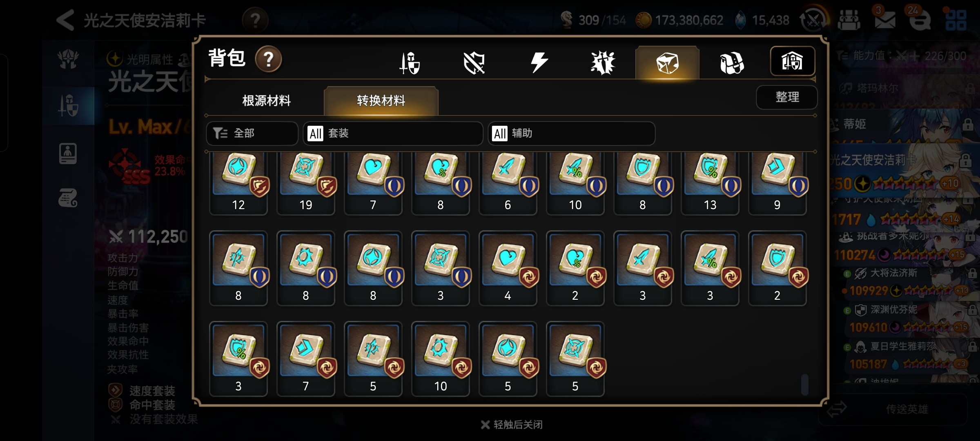The height and width of the screenshot is (441, 980).
Task: Expand the All 套装 set filter
Action: pos(393,133)
